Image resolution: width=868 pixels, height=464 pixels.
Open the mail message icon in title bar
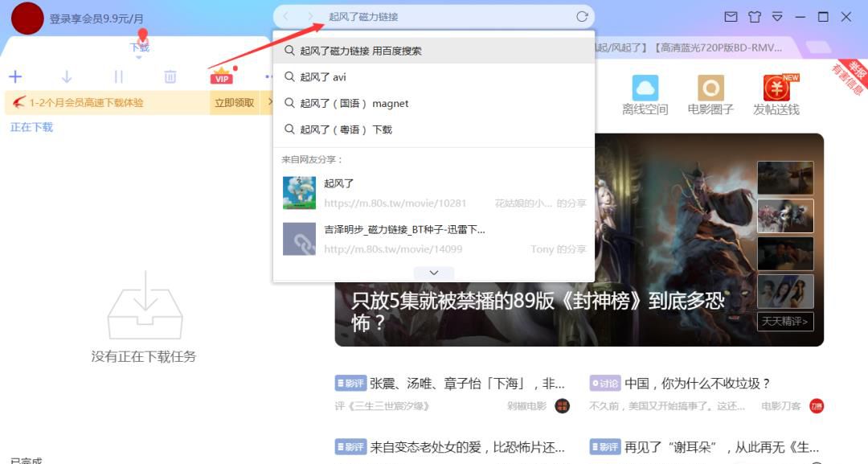[731, 17]
